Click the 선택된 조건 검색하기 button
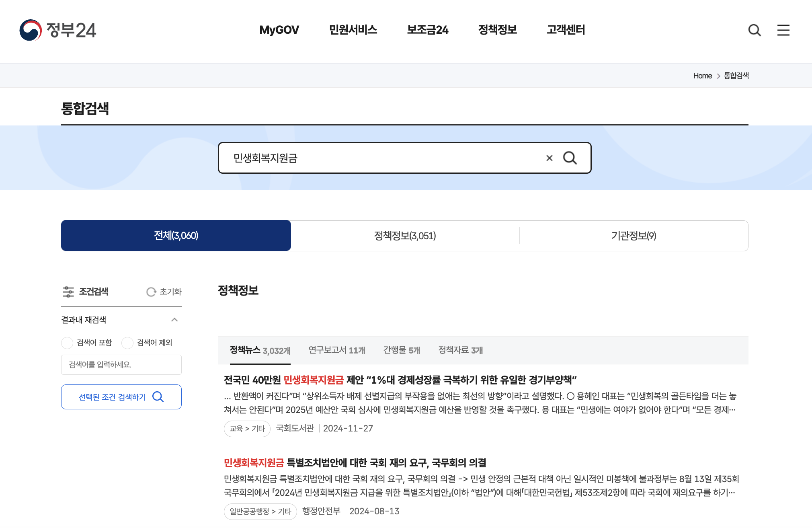The image size is (812, 528). [x=121, y=397]
